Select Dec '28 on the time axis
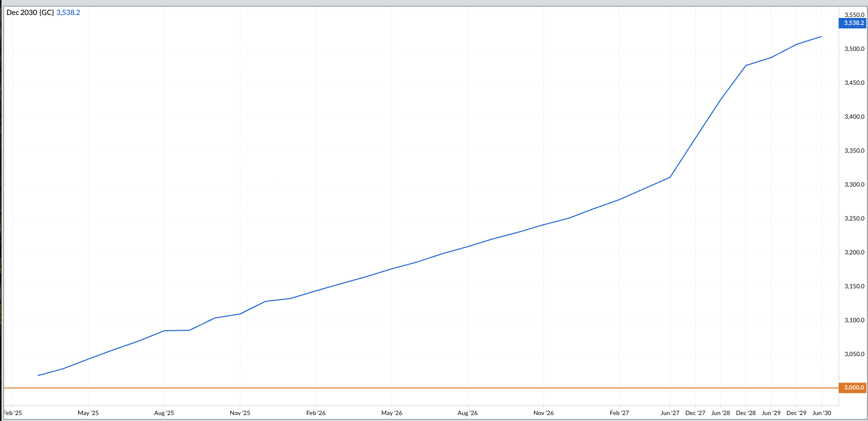This screenshot has width=868, height=421. click(x=745, y=413)
